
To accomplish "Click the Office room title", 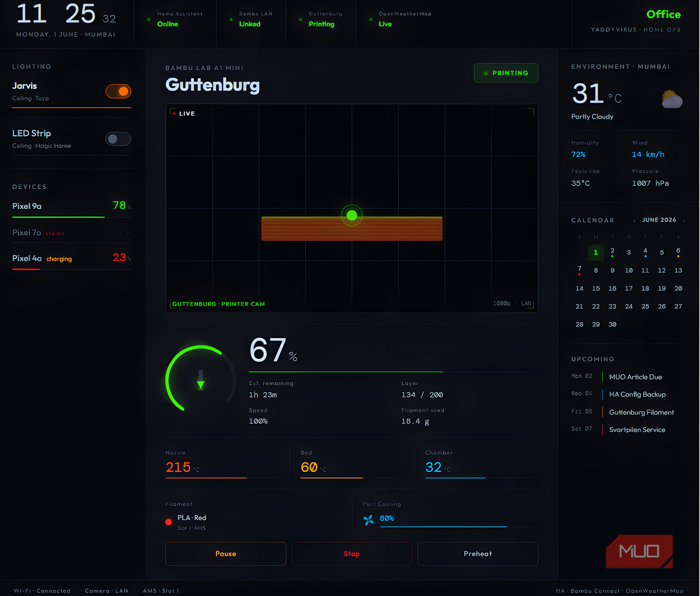I will tap(664, 14).
